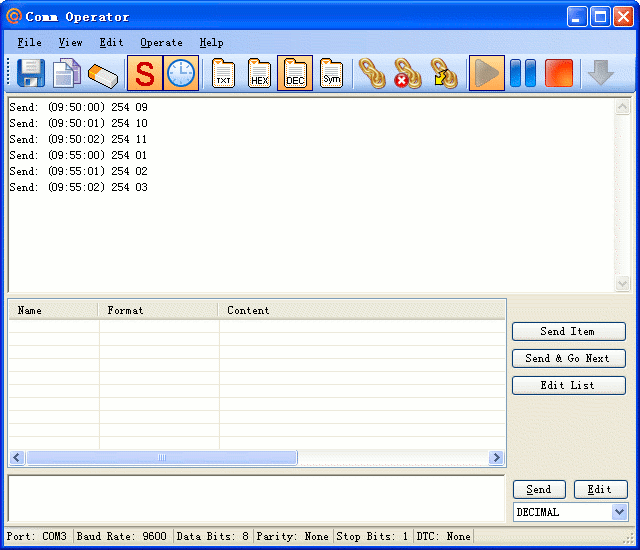This screenshot has width=640, height=550.
Task: Click the list horizontal scrollbar right arrow
Action: 496,457
